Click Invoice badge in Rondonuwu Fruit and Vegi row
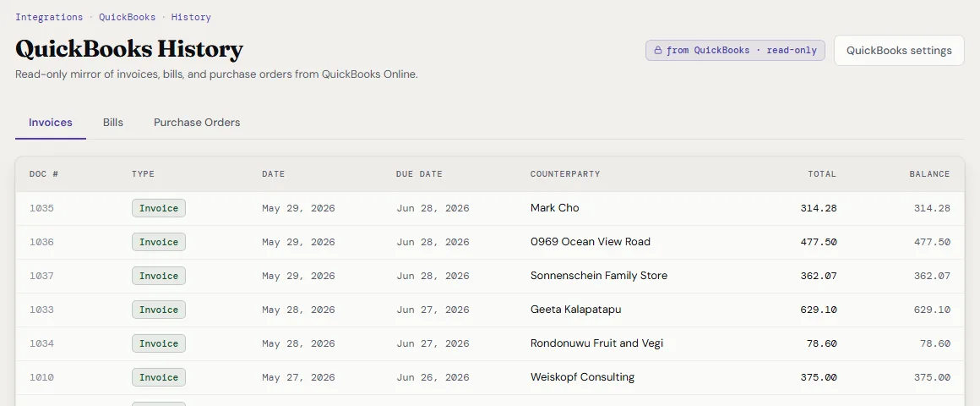 (x=159, y=343)
